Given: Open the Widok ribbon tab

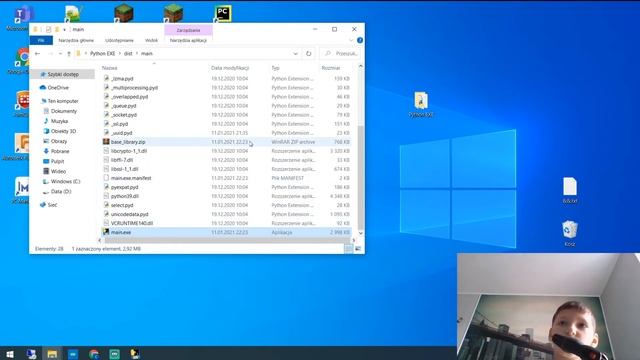Looking at the screenshot, I should [151, 40].
